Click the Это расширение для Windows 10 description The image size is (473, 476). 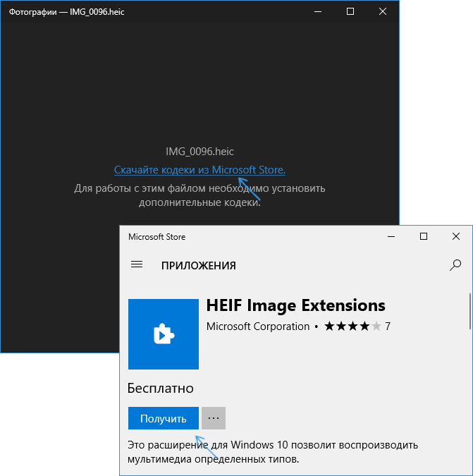(x=273, y=452)
